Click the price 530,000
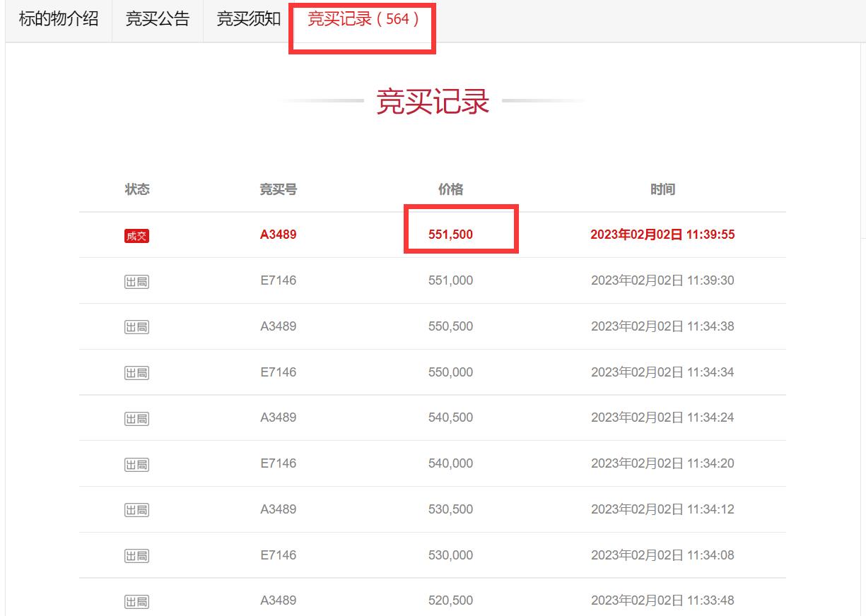The width and height of the screenshot is (866, 616). point(451,555)
